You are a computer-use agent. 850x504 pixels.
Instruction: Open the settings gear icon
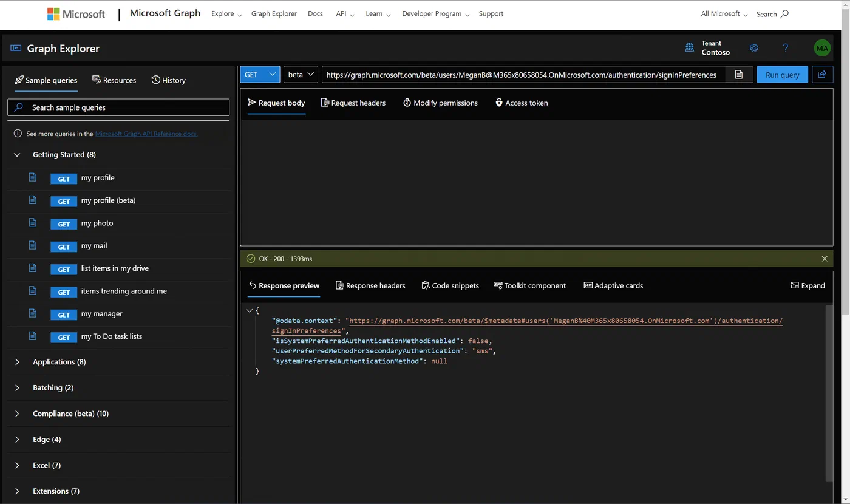pyautogui.click(x=753, y=47)
